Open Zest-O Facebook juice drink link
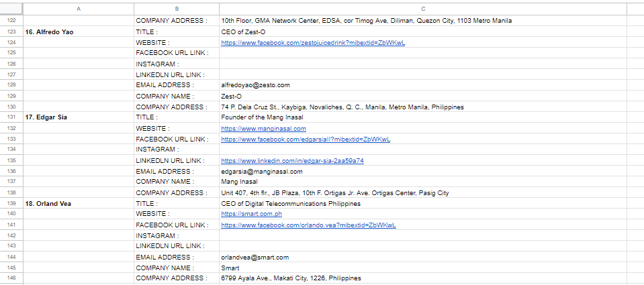The height and width of the screenshot is (285, 644). click(x=313, y=43)
